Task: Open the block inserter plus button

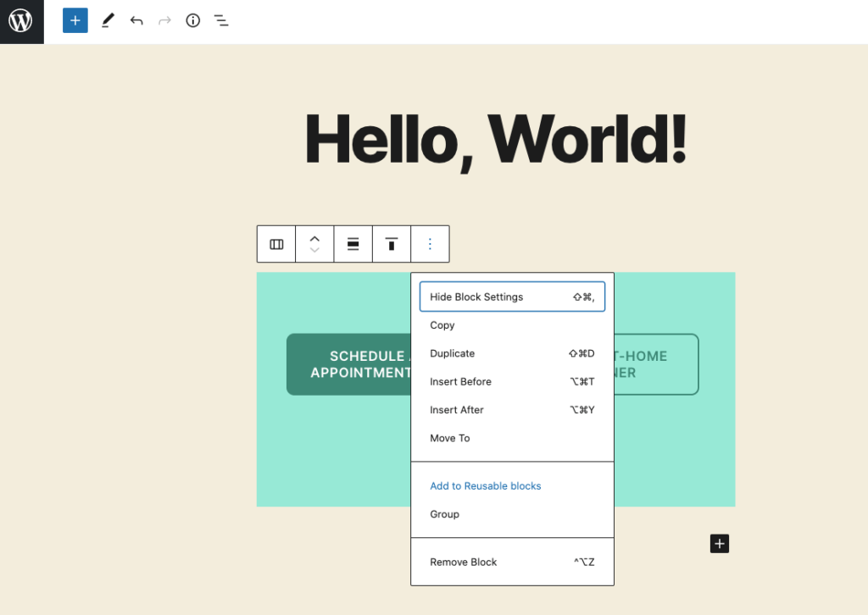Action: (75, 21)
